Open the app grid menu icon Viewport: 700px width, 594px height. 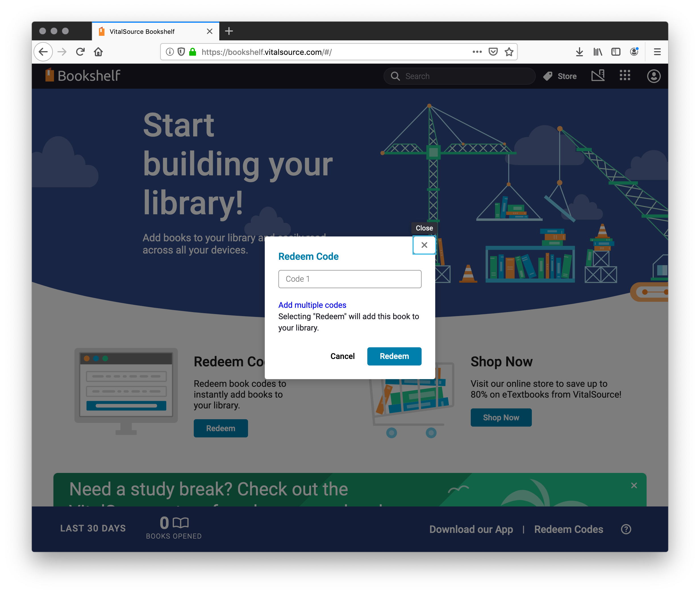[x=625, y=75]
